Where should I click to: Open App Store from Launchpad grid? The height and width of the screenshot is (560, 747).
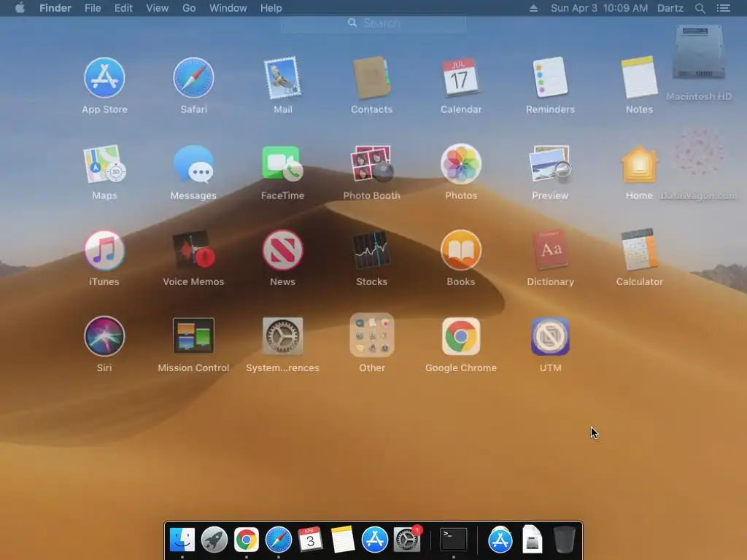pos(104,77)
